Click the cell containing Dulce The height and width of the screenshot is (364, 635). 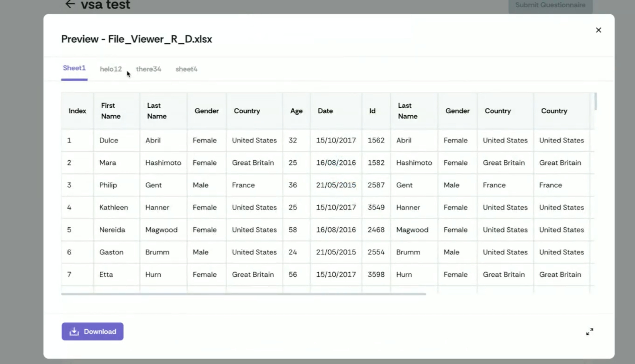(116, 140)
